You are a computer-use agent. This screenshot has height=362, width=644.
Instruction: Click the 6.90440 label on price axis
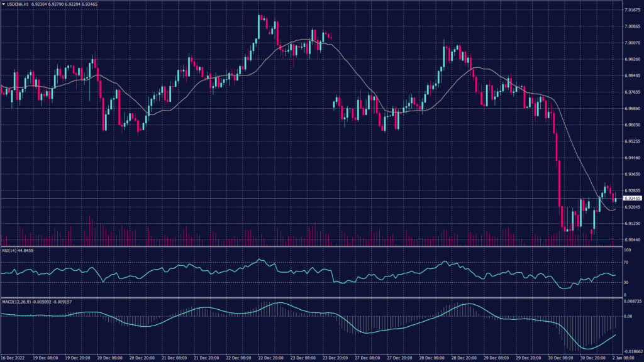click(631, 239)
